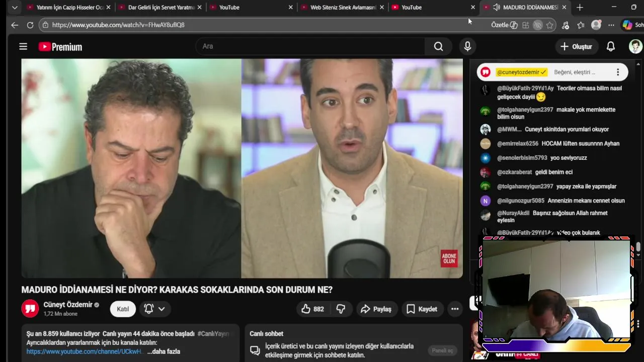The image size is (644, 362).
Task: Open @nilgunozgur5085 chat username
Action: click(521, 201)
